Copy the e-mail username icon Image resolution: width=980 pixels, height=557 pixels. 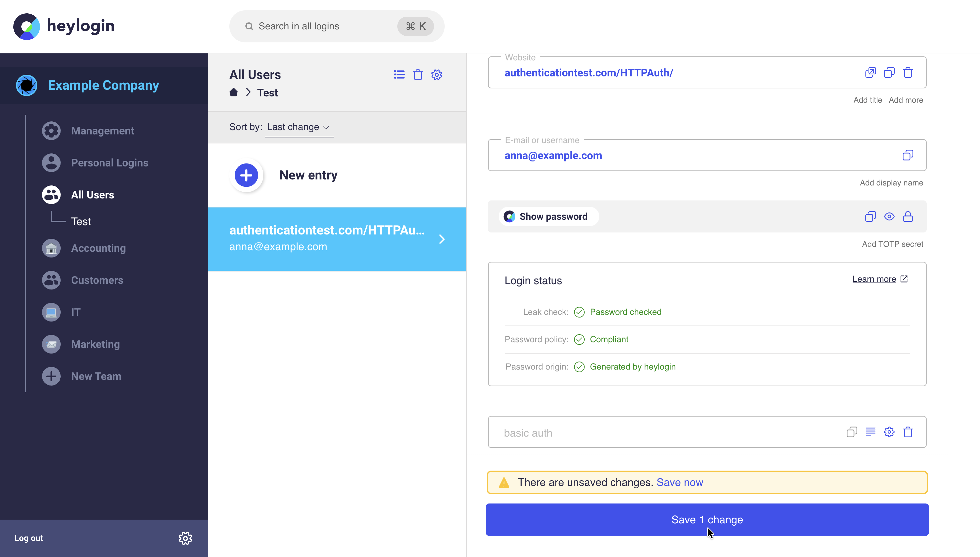[x=908, y=155]
